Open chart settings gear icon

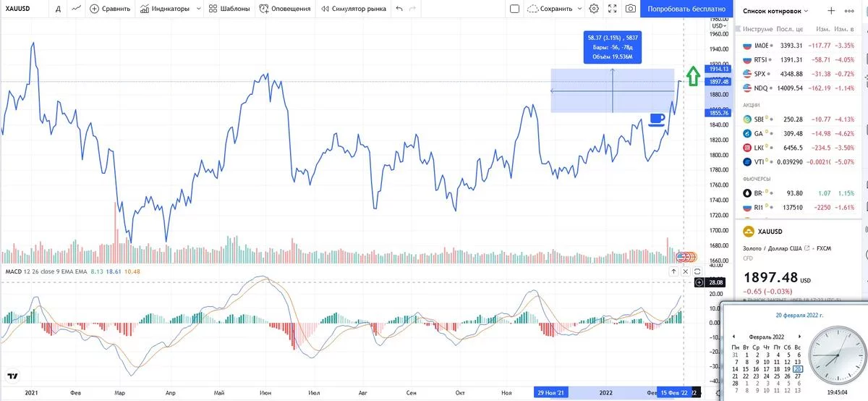click(x=594, y=9)
